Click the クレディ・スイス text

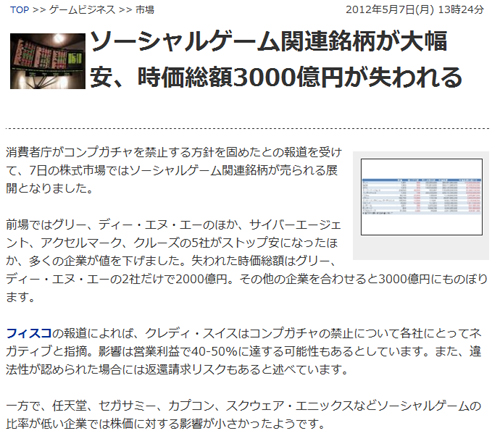(191, 333)
